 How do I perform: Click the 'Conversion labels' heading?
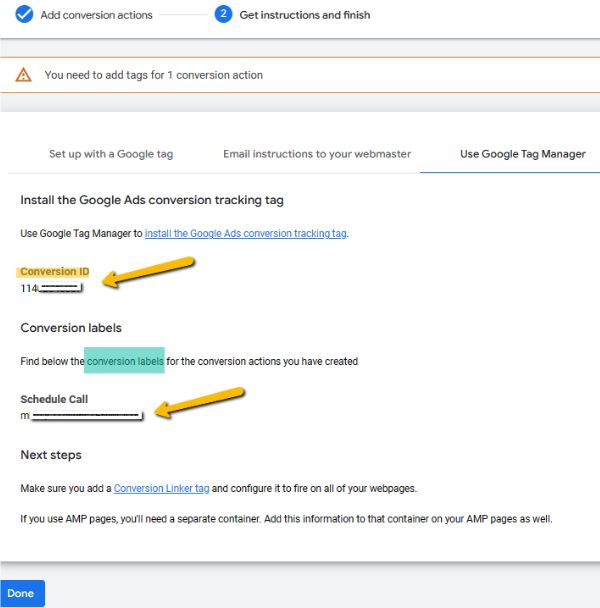coord(71,328)
